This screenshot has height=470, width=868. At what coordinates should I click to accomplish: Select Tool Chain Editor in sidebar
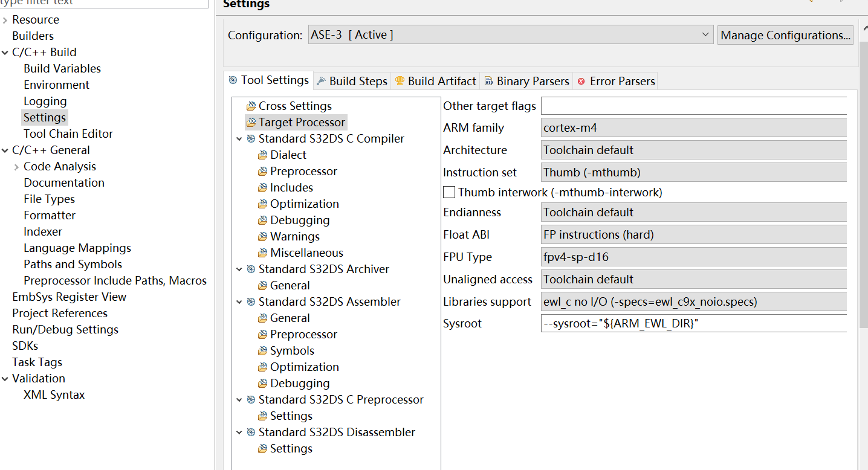click(68, 134)
